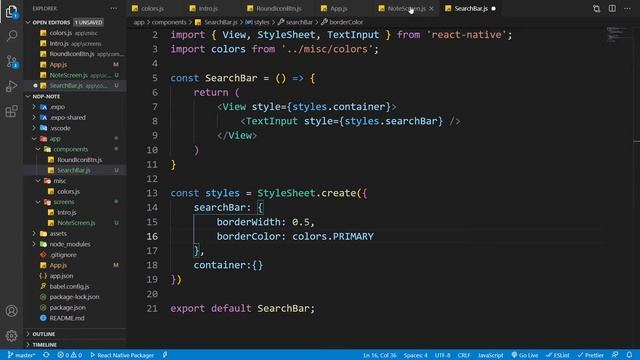Image resolution: width=640 pixels, height=360 pixels.
Task: Expand the Timeline section
Action: [x=44, y=344]
